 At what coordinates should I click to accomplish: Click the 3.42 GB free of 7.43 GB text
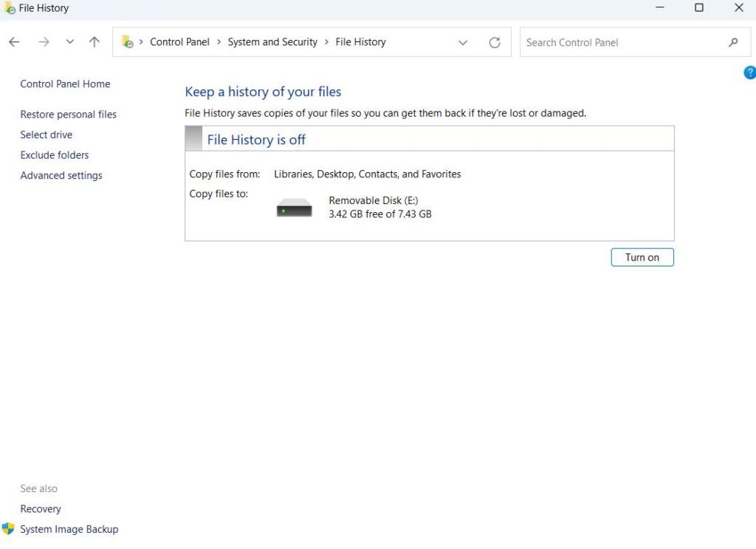[x=380, y=214]
